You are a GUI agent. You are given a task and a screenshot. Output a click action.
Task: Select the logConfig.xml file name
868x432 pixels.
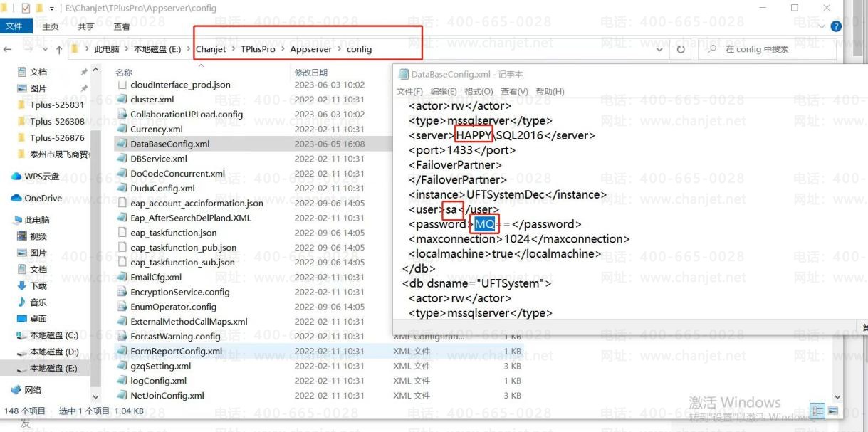click(158, 381)
